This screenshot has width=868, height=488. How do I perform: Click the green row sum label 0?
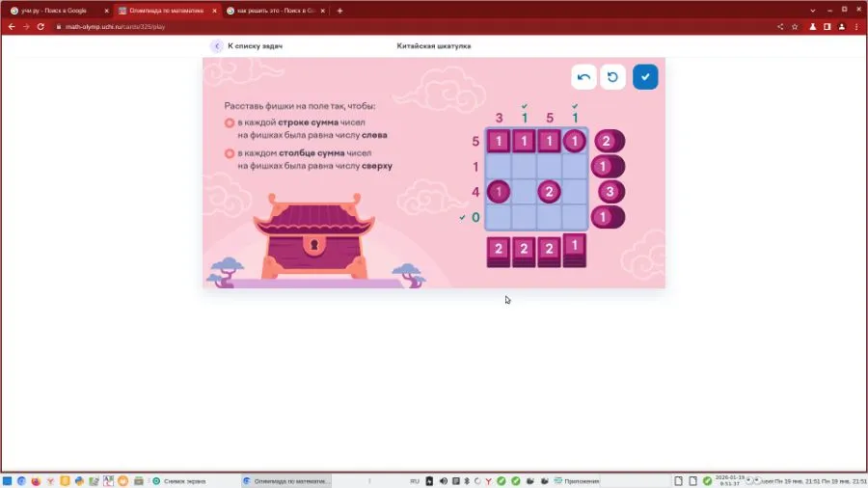pos(475,217)
